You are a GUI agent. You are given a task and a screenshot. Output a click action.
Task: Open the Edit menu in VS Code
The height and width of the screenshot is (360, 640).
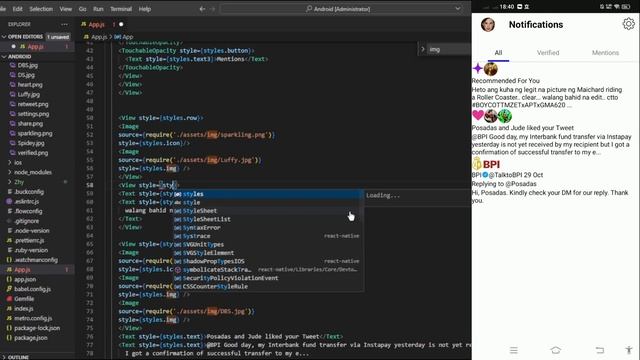[x=18, y=9]
